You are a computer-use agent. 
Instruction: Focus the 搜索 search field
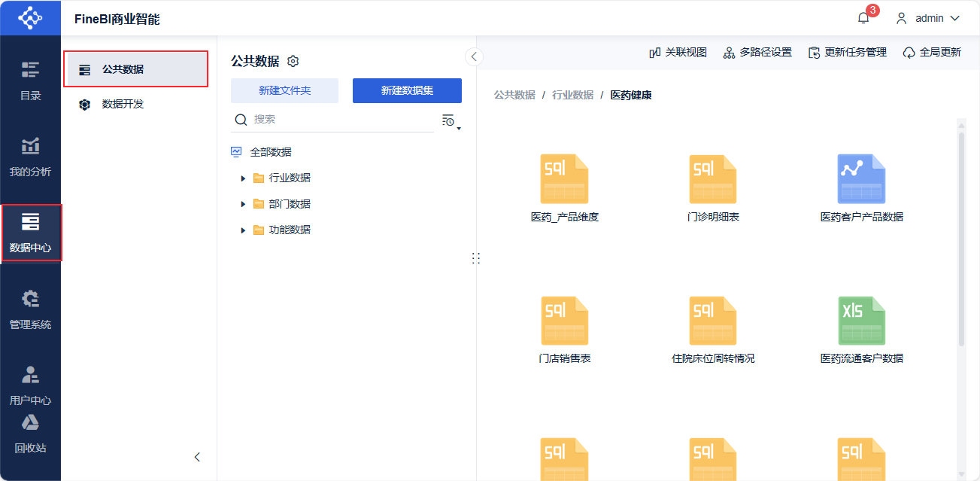pos(338,120)
